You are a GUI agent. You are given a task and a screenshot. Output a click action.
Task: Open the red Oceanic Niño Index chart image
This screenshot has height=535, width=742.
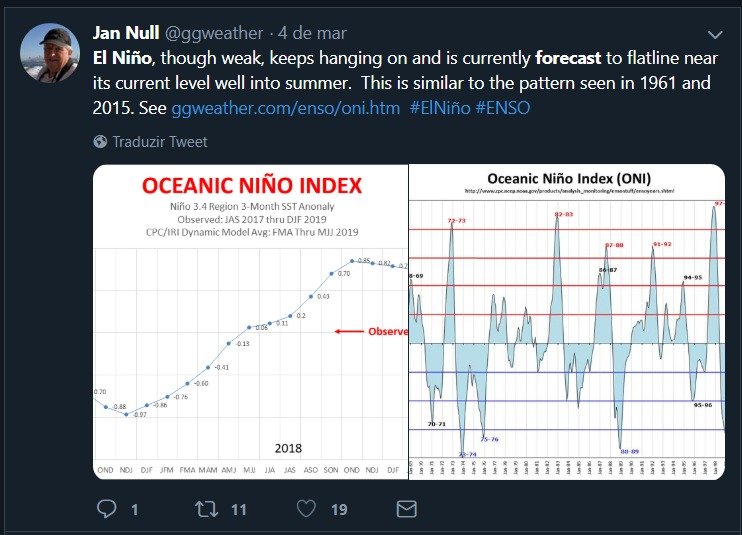coord(251,322)
